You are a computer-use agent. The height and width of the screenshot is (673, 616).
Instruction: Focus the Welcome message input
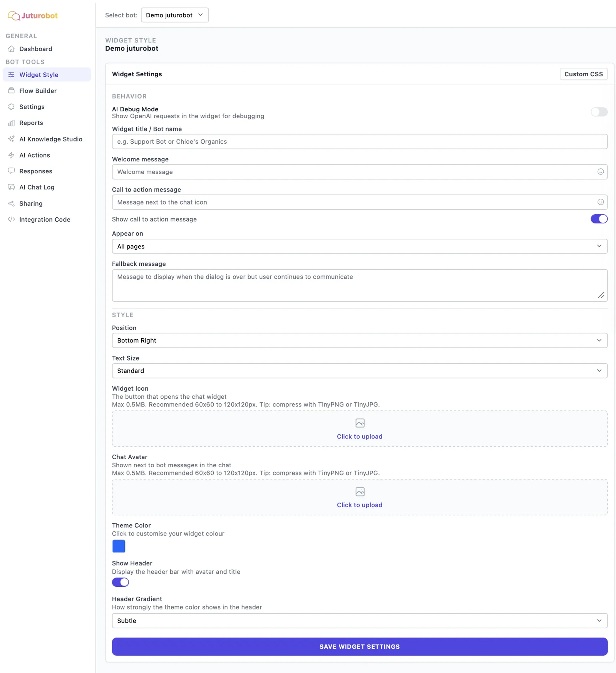[x=360, y=172]
